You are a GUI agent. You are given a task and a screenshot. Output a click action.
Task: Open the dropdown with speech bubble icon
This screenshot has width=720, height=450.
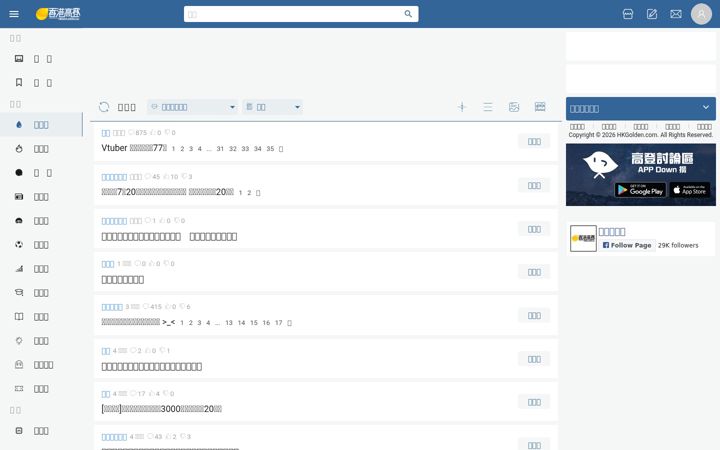[x=192, y=107]
